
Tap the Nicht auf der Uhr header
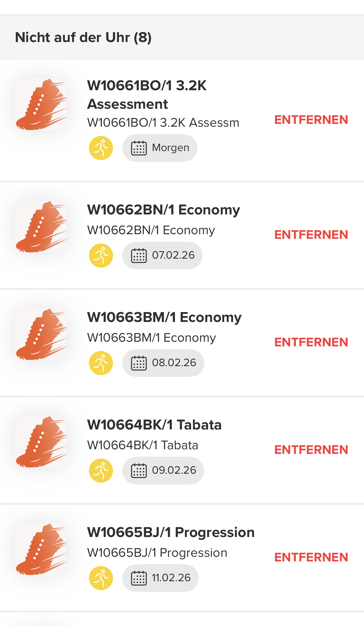[x=83, y=37]
